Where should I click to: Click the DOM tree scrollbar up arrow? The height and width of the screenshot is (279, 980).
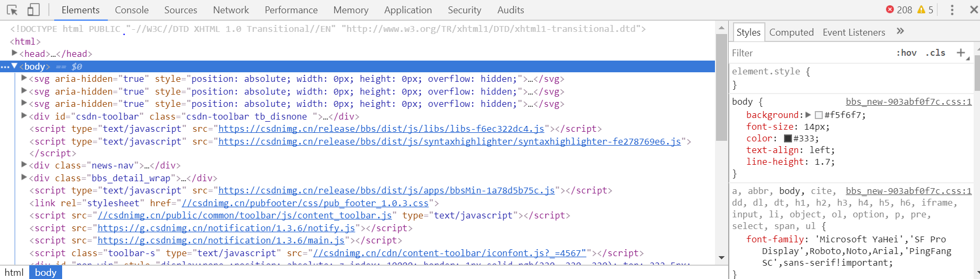click(721, 27)
